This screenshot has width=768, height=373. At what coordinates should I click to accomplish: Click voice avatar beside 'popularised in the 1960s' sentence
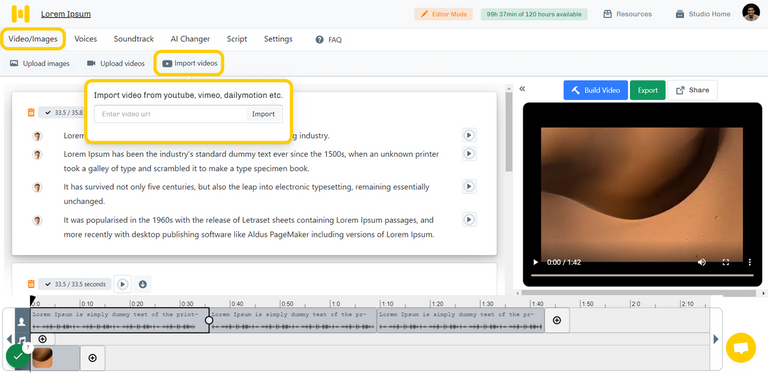pyautogui.click(x=37, y=220)
